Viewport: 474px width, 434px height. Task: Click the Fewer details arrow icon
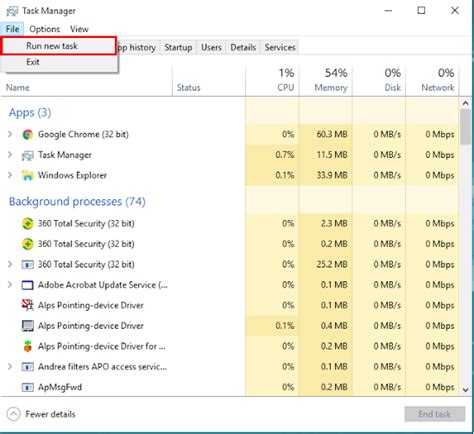point(13,414)
